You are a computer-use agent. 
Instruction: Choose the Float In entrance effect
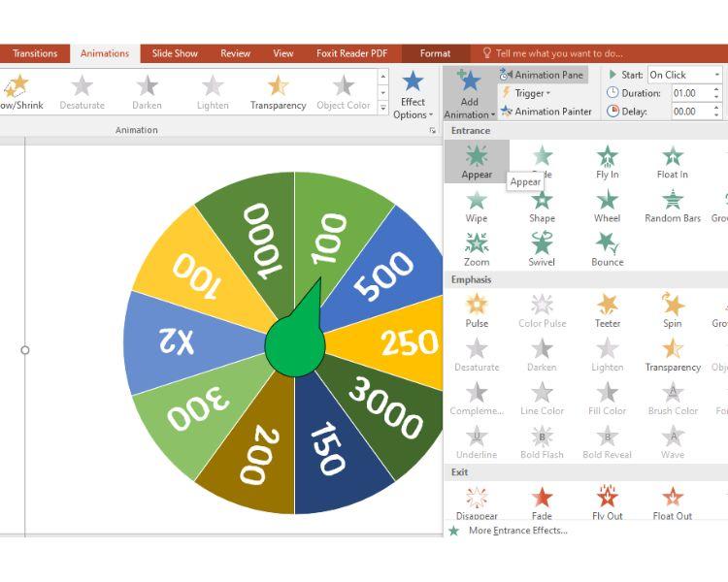(673, 162)
